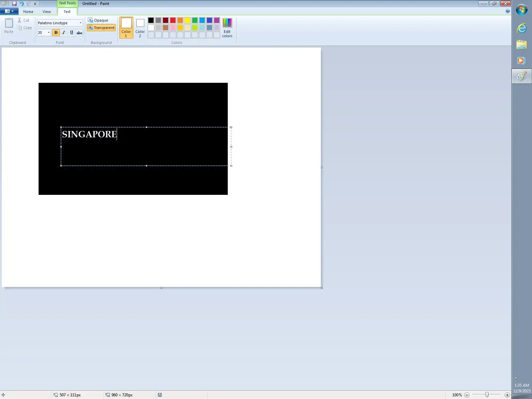Image resolution: width=532 pixels, height=399 pixels.
Task: Select Color 2 background button
Action: [140, 28]
